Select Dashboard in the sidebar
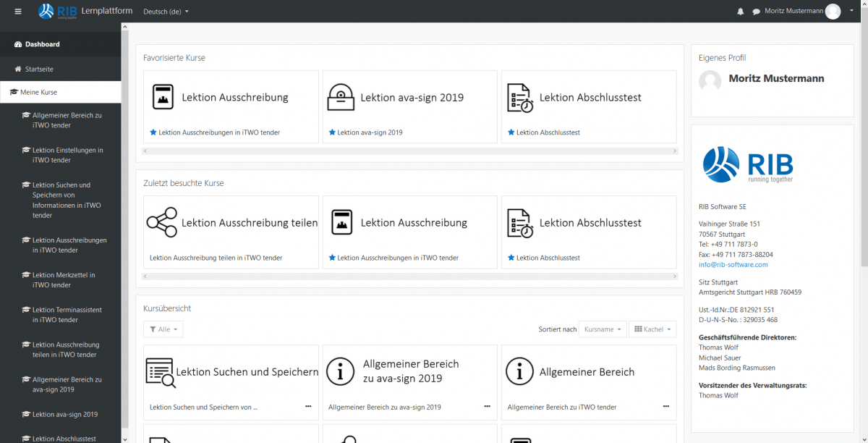868x443 pixels. pos(42,44)
